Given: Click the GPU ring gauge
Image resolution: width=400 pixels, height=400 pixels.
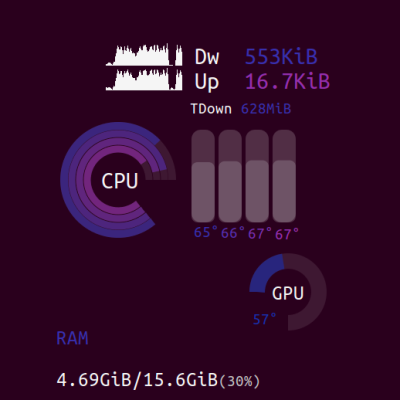Looking at the screenshot, I should (x=288, y=292).
